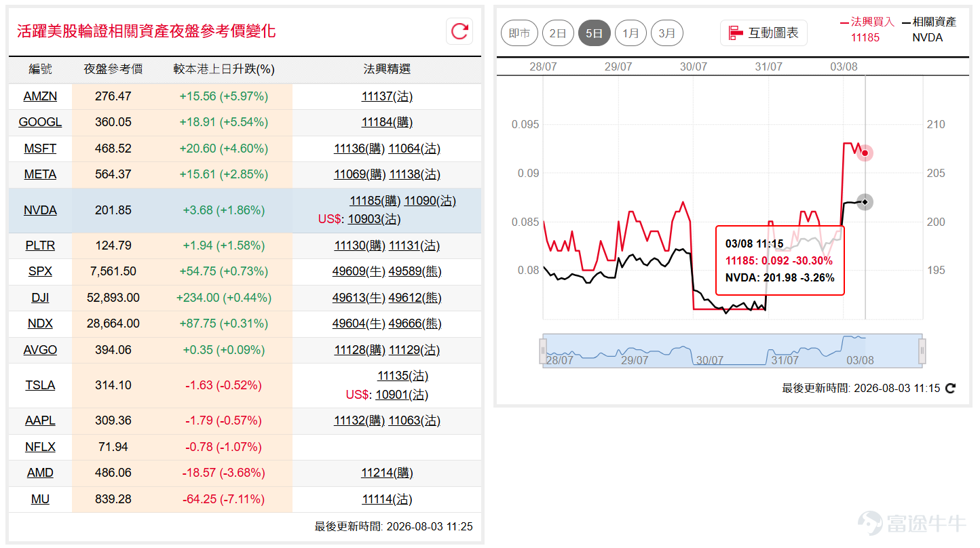Viewport: 980px width, 548px height.
Task: Open AMD underlying link
Action: 40,473
